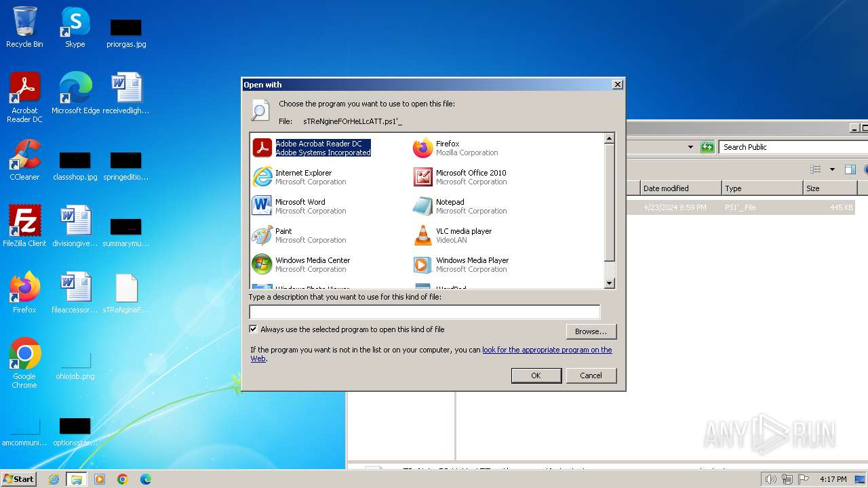The width and height of the screenshot is (868, 488).
Task: Sort by Size column header
Action: point(830,188)
